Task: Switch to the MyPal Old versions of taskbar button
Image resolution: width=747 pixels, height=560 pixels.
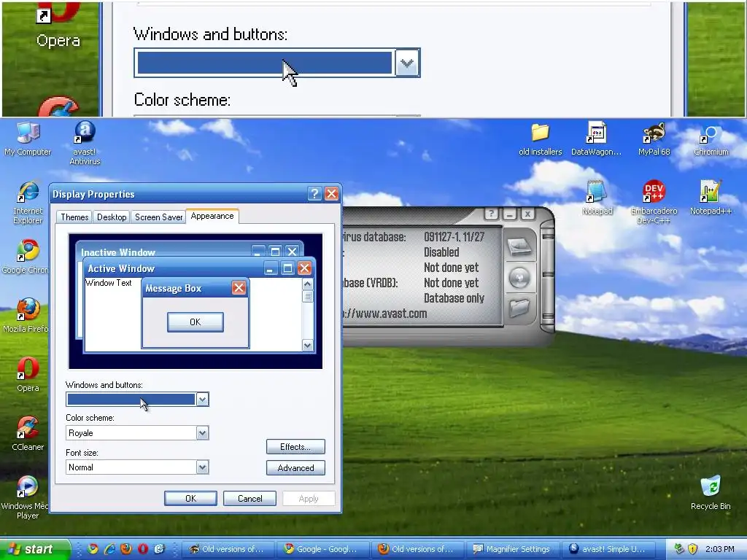Action: point(228,549)
